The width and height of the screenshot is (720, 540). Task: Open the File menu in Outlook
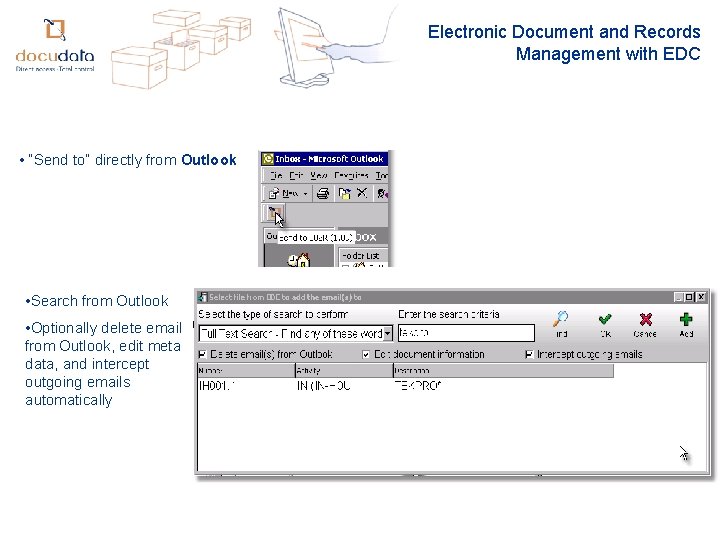[276, 175]
